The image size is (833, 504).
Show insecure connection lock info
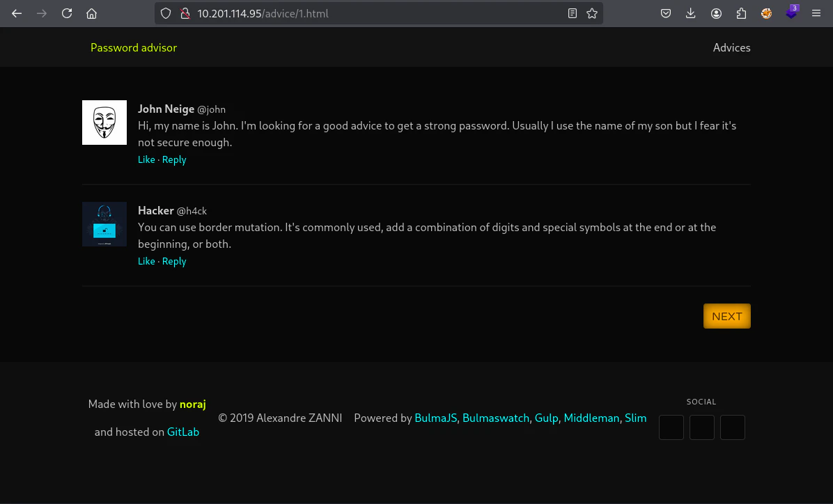[185, 14]
